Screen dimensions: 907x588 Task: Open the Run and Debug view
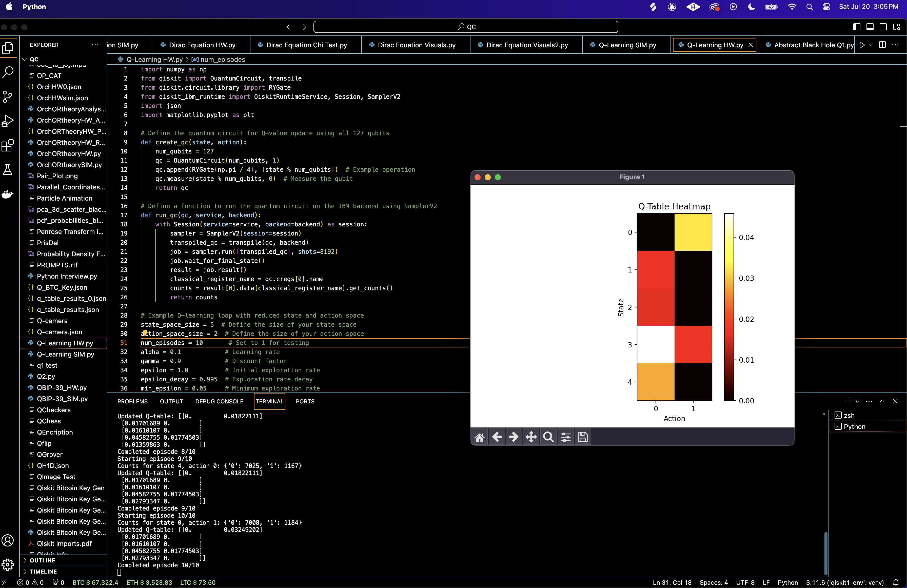(8, 121)
